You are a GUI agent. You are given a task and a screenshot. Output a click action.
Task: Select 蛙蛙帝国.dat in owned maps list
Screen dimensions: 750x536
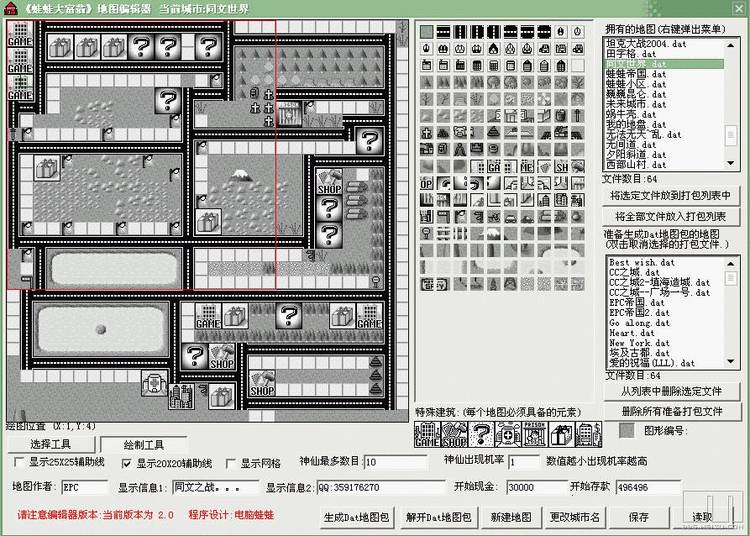point(638,74)
